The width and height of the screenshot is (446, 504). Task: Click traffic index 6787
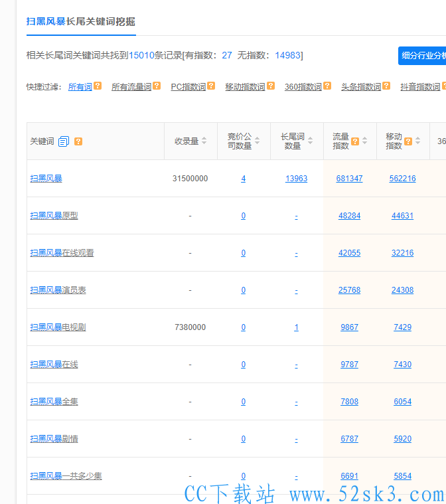349,439
